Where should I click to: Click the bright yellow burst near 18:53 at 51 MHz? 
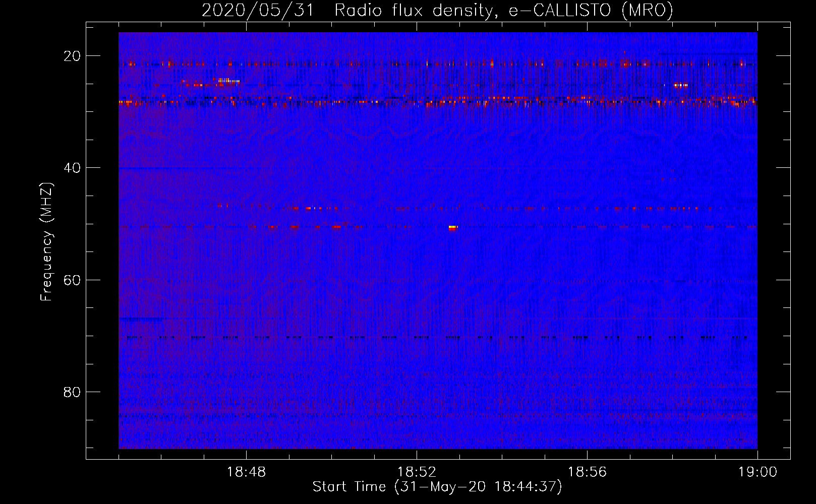tap(452, 228)
